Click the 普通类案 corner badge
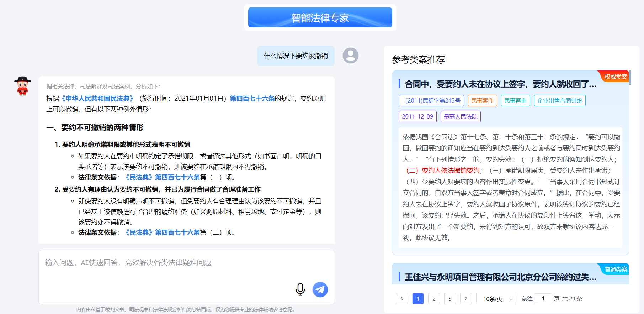This screenshot has width=644, height=314. pyautogui.click(x=615, y=269)
